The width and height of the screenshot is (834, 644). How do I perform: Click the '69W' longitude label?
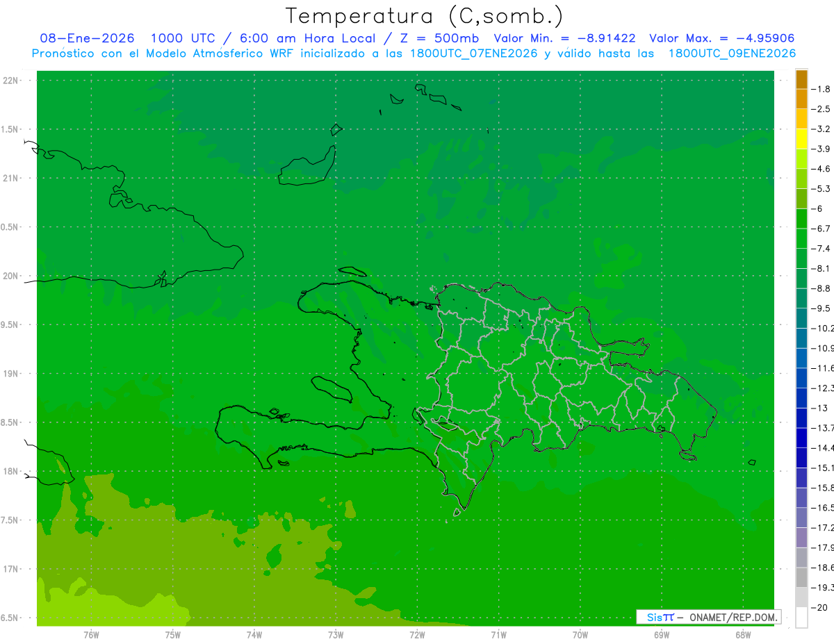(662, 634)
